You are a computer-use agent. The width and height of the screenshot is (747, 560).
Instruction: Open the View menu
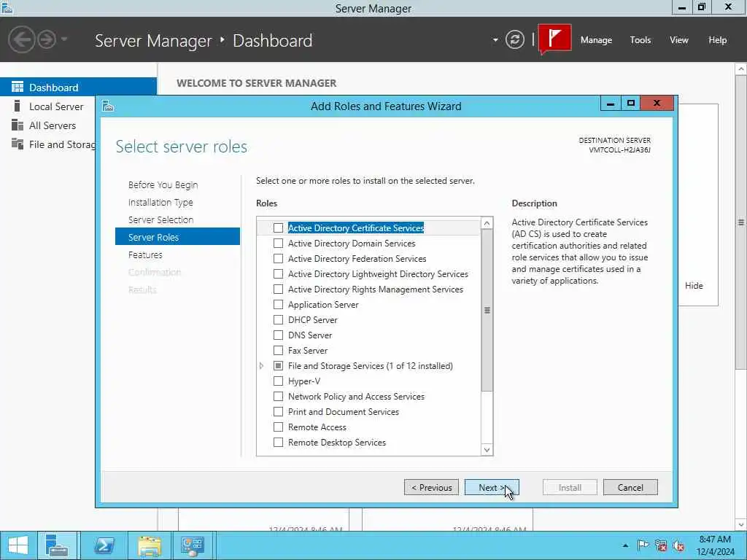pos(679,40)
